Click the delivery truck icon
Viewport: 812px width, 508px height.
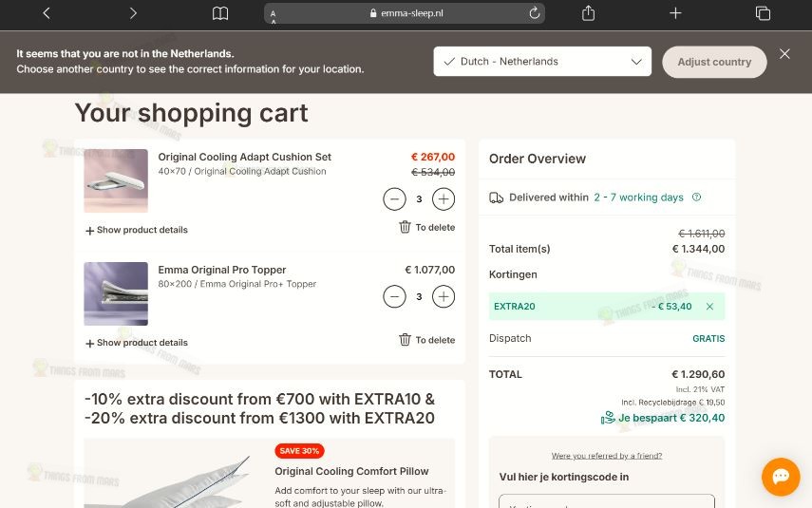496,198
